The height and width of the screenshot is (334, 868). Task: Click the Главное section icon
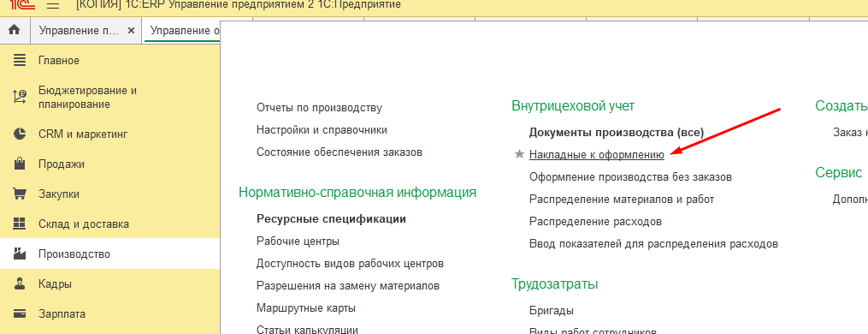pyautogui.click(x=20, y=61)
